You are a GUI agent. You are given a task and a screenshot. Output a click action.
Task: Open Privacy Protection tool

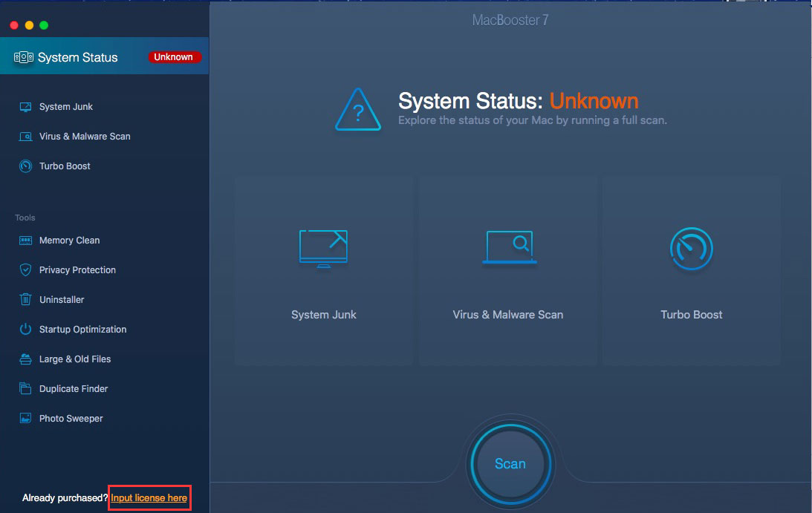click(x=78, y=269)
